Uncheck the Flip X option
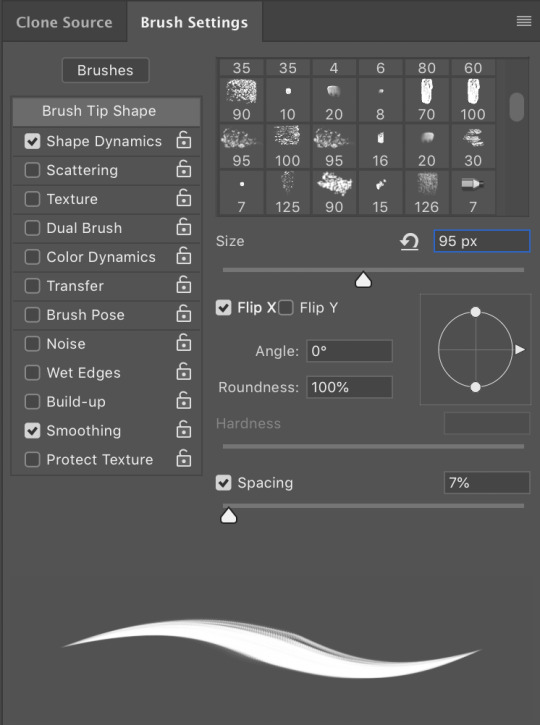Viewport: 540px width, 725px height. (x=224, y=307)
